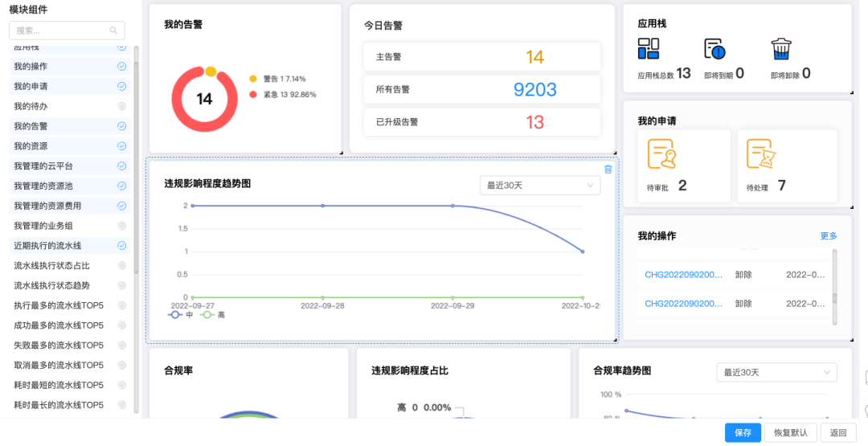
Task: Enable the 我的待办 module
Action: pyautogui.click(x=122, y=106)
